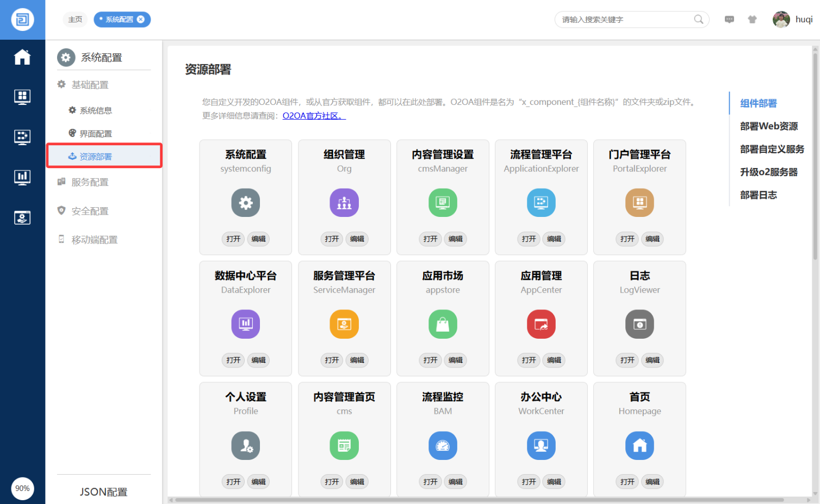Select 界面配置 in the sidebar
The image size is (820, 504).
[x=96, y=134]
